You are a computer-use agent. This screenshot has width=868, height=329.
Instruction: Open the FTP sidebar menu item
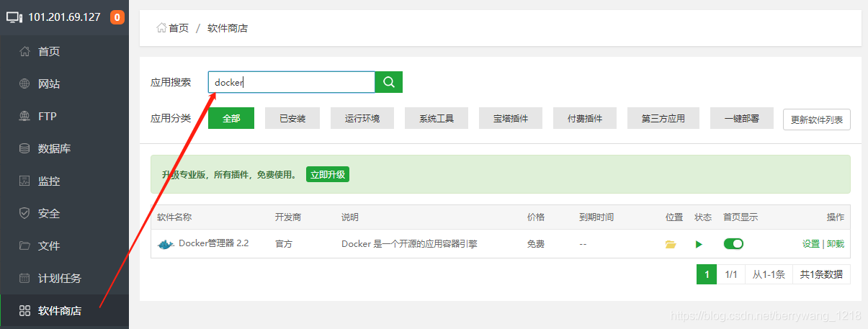65,116
